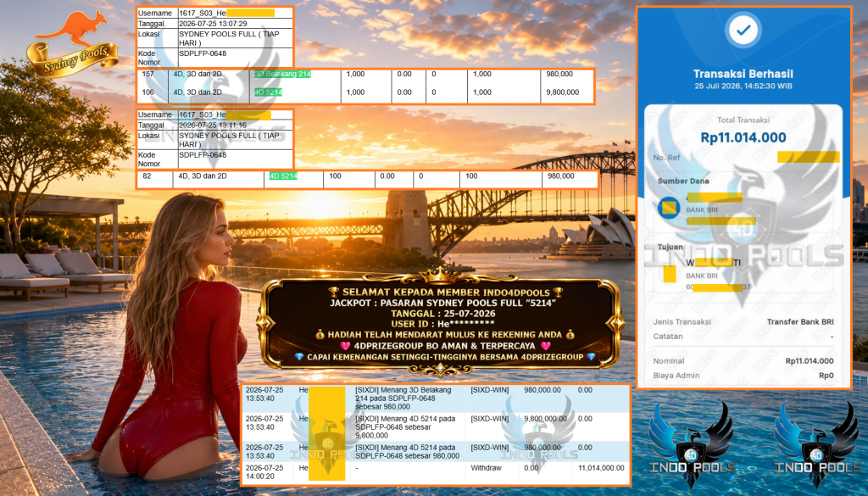Click the trophy icon before SELAMAT KEPADA
The height and width of the screenshot is (496, 868).
point(332,292)
